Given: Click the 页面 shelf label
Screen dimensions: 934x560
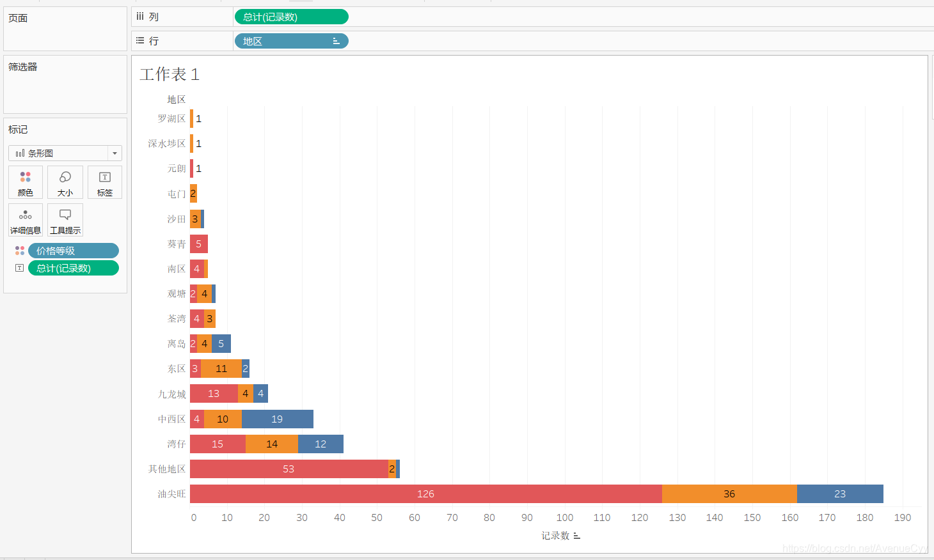Looking at the screenshot, I should 18,18.
